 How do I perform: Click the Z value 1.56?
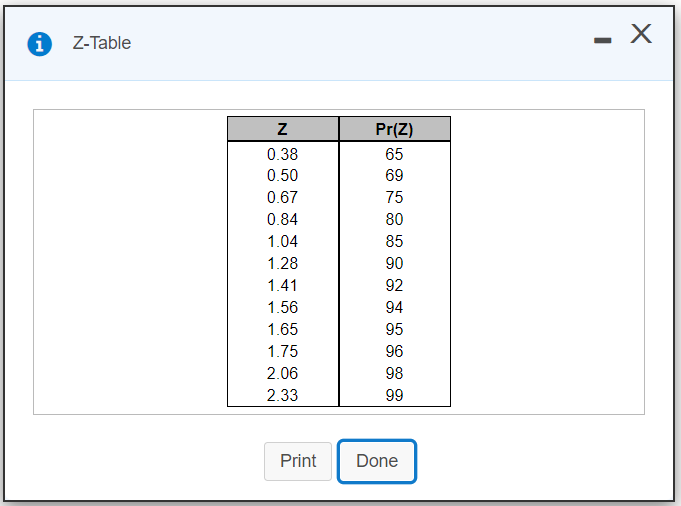pos(282,308)
